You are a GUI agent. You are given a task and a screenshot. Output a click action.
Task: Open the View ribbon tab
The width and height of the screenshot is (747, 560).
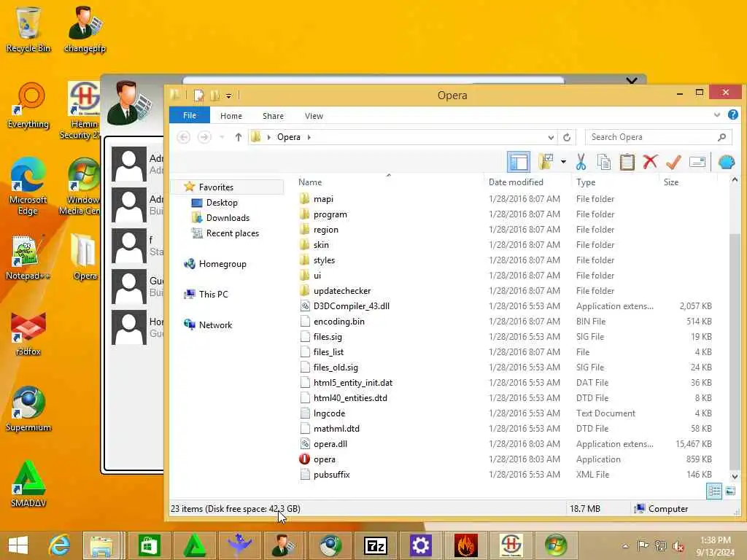point(314,116)
